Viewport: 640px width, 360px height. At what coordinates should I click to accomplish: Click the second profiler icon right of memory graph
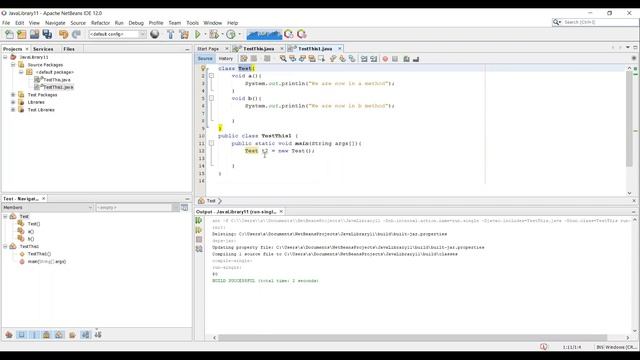[x=302, y=34]
